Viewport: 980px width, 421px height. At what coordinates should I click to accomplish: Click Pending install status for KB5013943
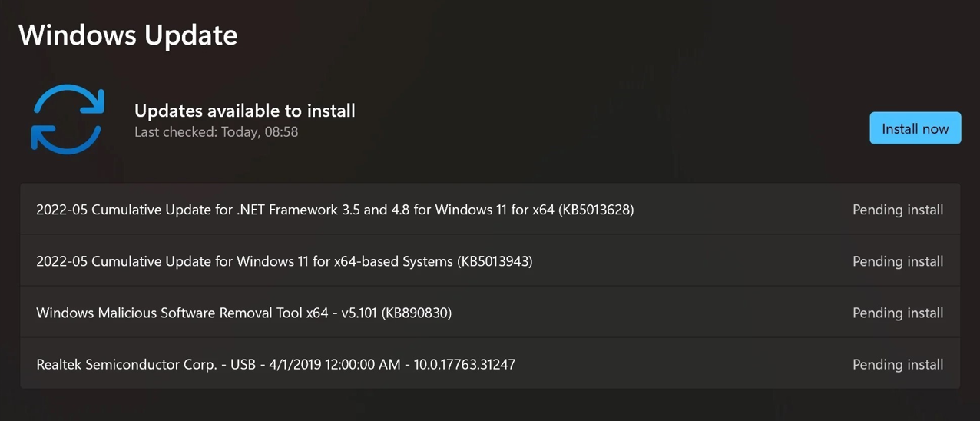click(x=898, y=261)
